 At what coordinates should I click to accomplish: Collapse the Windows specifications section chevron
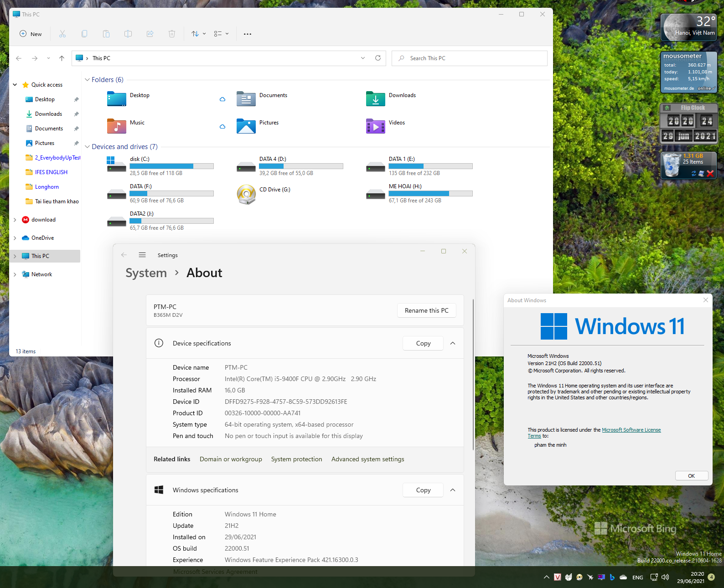point(453,490)
